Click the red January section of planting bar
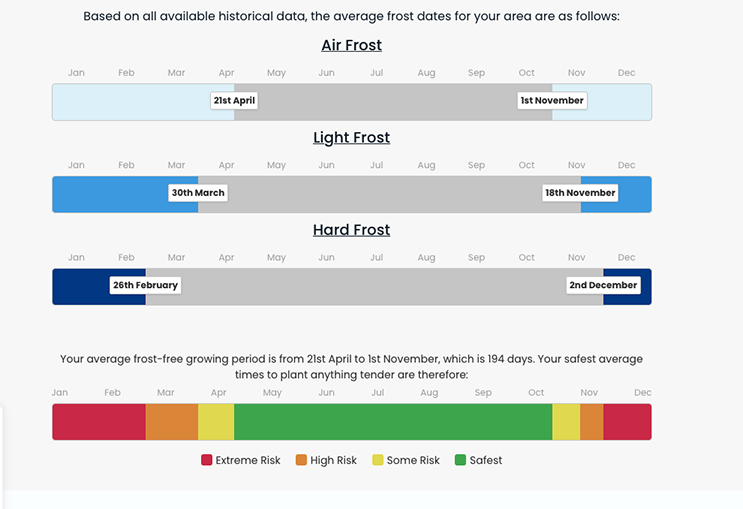 tap(98, 422)
